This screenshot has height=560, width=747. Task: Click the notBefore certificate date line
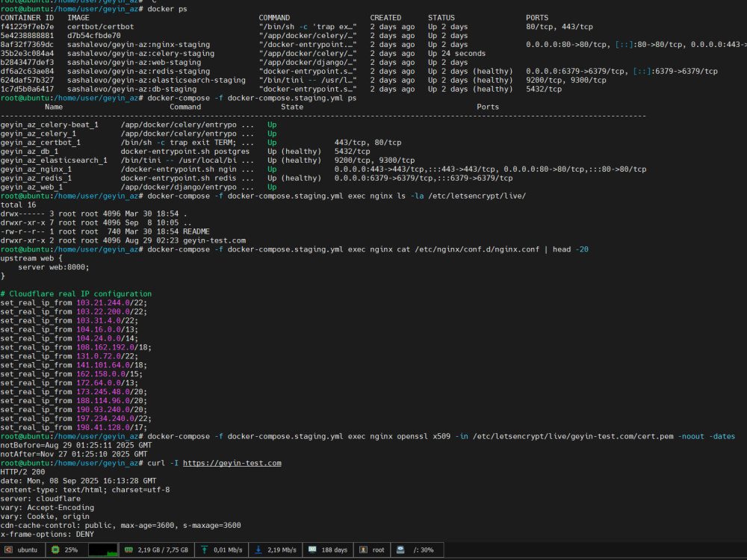[76, 445]
